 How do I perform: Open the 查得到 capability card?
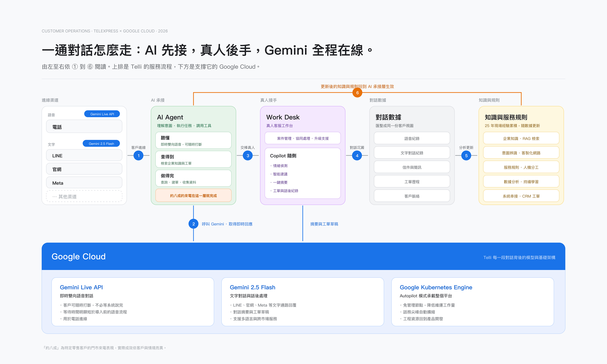pyautogui.click(x=193, y=159)
